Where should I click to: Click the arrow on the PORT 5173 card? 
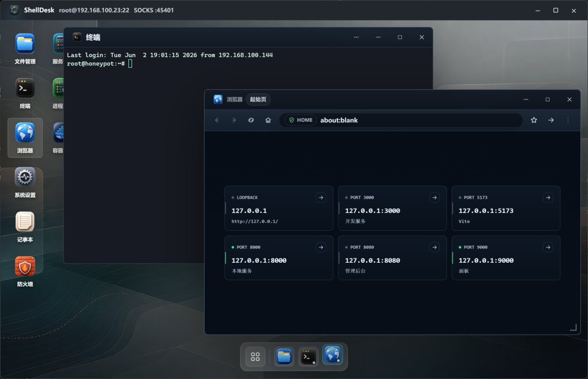[548, 197]
